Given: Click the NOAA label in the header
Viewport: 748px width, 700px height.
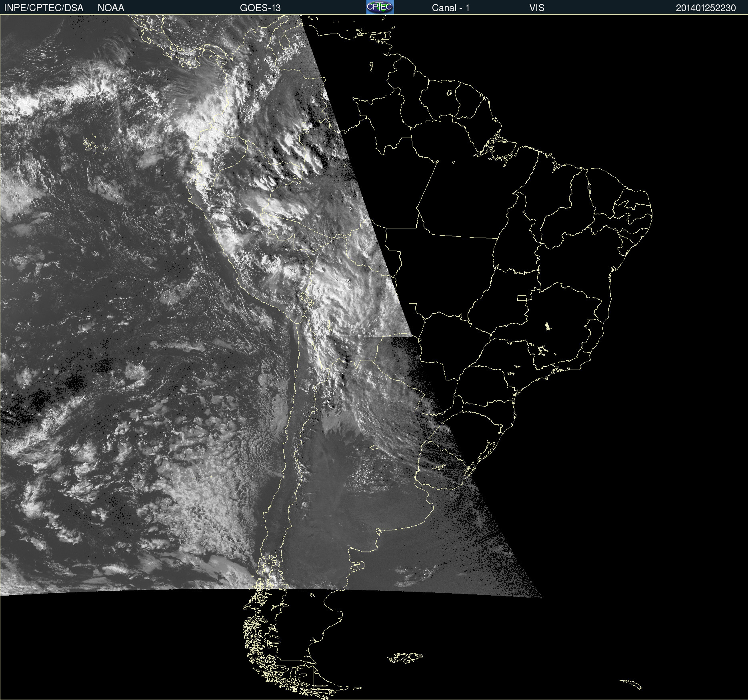Looking at the screenshot, I should coord(111,8).
